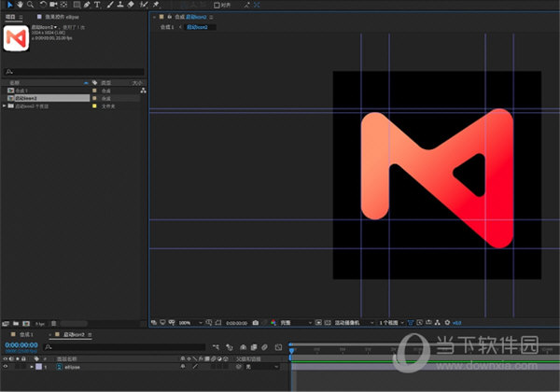
Task: Toggle Frame Blending in the timeline header
Action: 254,347
